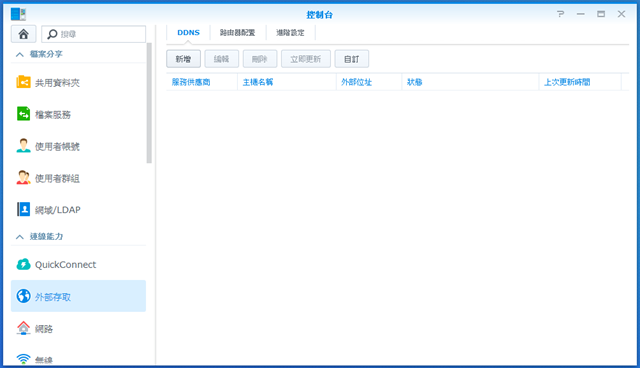Open the 網域/LDAP icon
The width and height of the screenshot is (640, 368).
click(x=23, y=209)
